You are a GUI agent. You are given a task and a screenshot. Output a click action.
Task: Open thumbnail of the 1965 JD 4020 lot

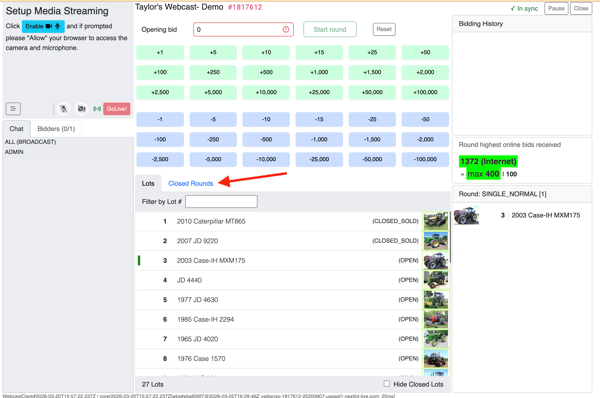point(435,339)
